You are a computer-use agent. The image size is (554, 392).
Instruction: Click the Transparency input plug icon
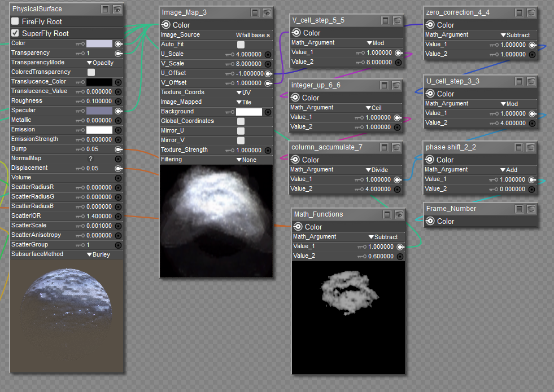tap(119, 53)
